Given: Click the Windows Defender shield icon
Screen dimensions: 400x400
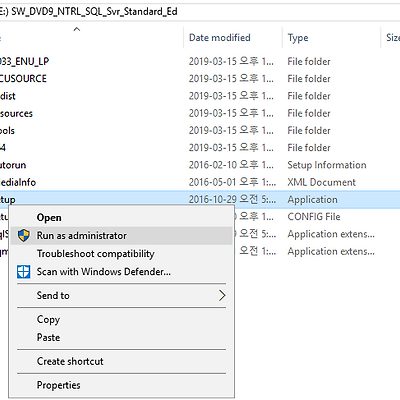Looking at the screenshot, I should click(24, 272).
